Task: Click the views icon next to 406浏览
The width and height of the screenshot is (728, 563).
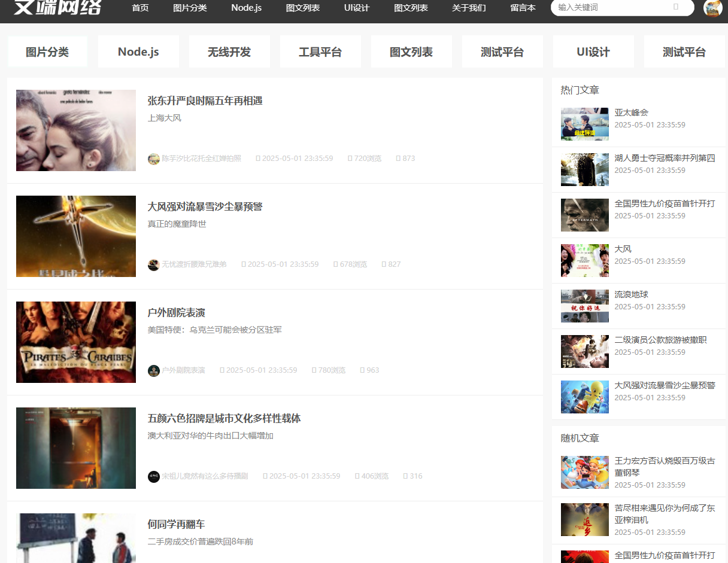Action: [x=357, y=476]
